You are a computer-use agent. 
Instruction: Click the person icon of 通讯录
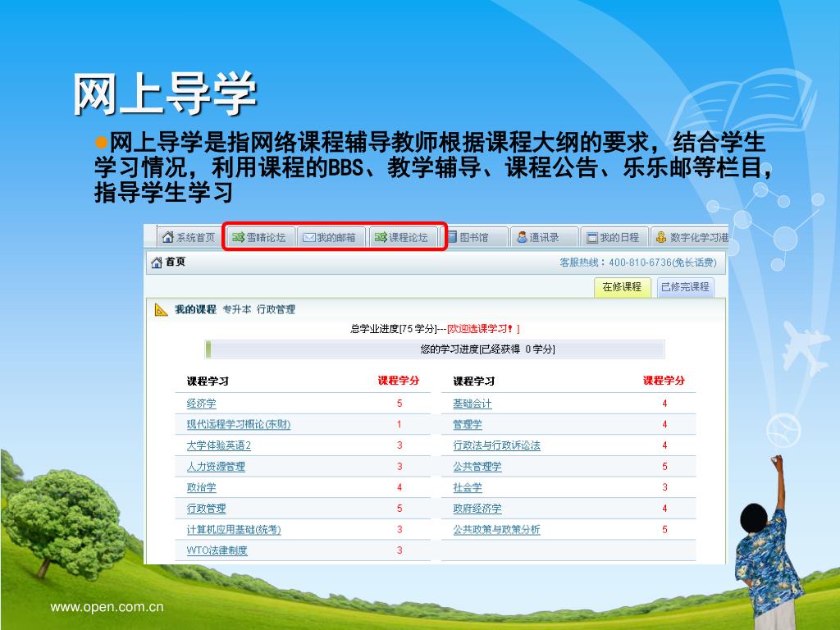[521, 237]
